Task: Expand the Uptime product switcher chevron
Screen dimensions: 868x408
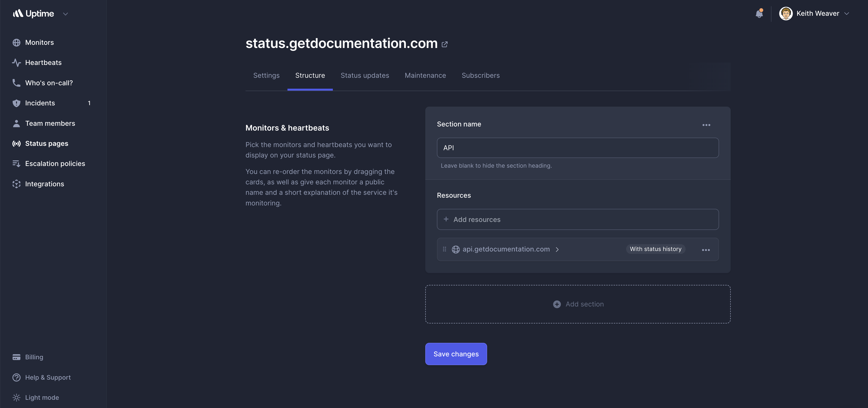Action: click(x=66, y=14)
